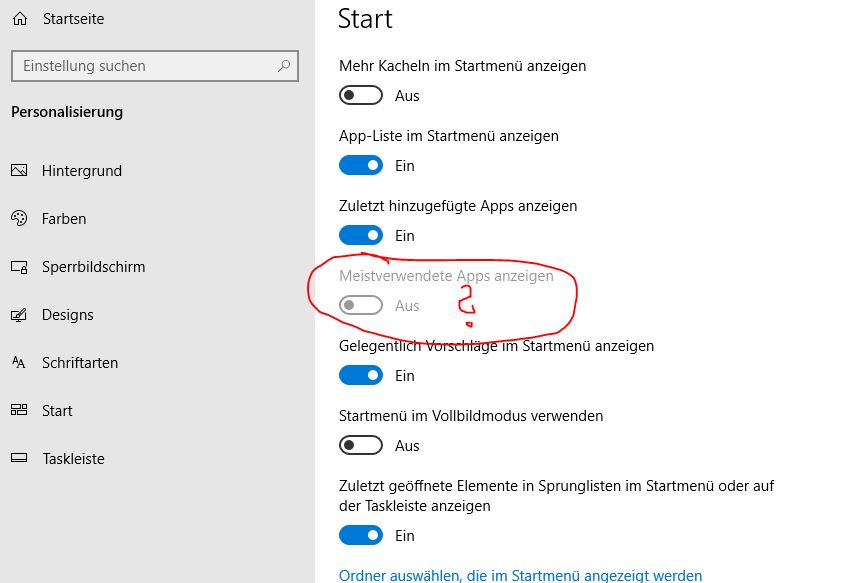Click the 'Personalisierung' heading text
This screenshot has height=583, width=844.
[x=67, y=112]
